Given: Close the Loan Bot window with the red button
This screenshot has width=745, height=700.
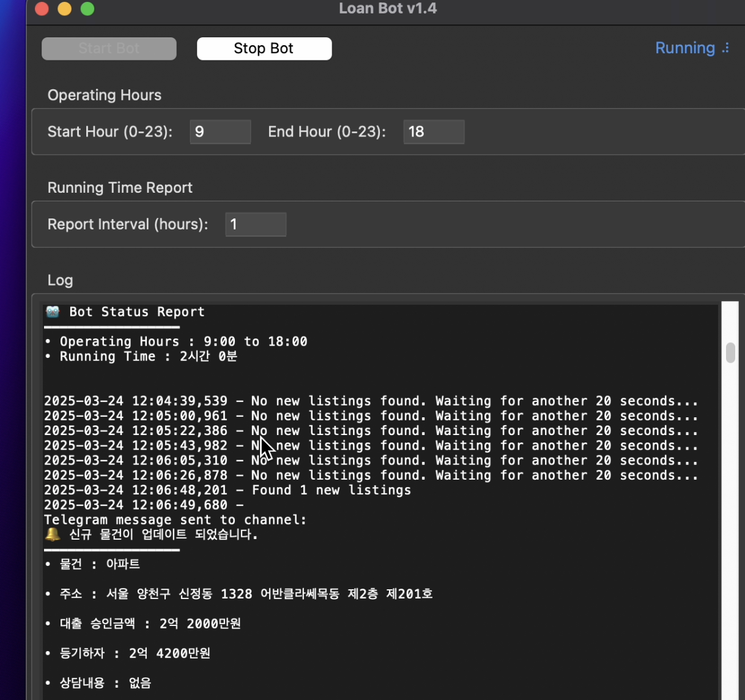Looking at the screenshot, I should click(42, 9).
